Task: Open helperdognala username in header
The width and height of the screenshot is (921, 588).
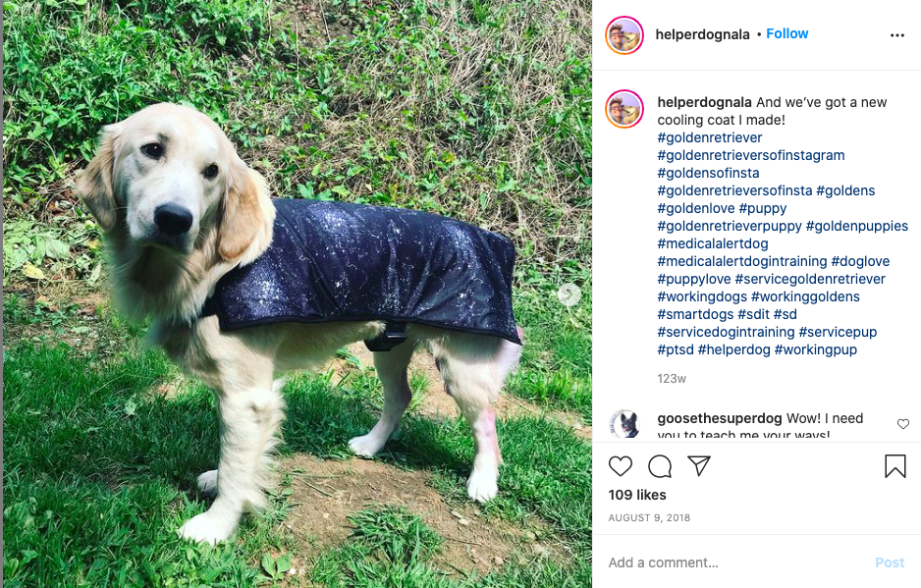Action: coord(702,34)
